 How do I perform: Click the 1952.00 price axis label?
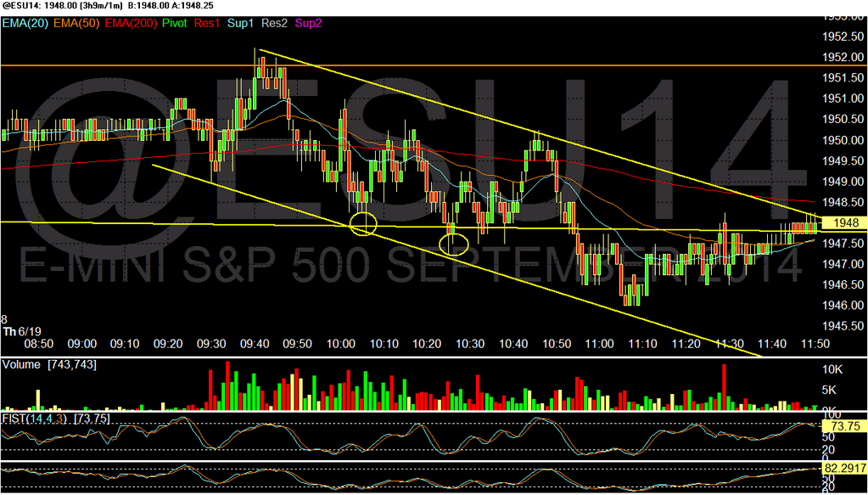coord(843,58)
